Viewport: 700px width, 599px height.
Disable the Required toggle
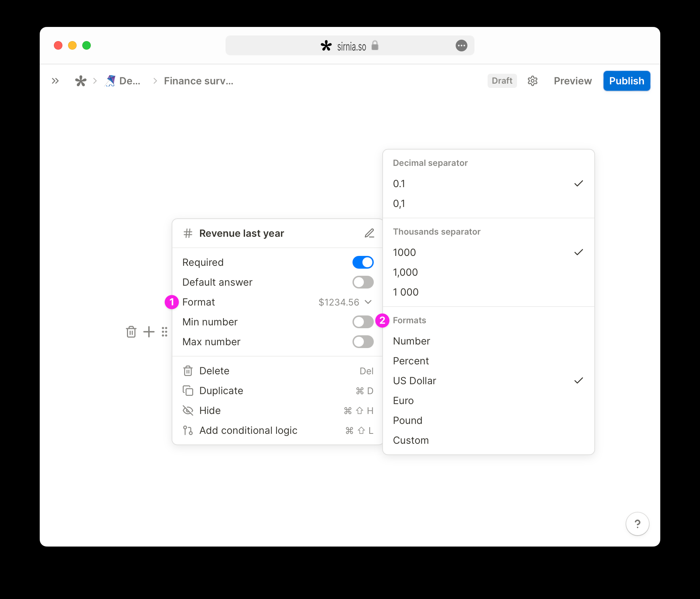[363, 262]
